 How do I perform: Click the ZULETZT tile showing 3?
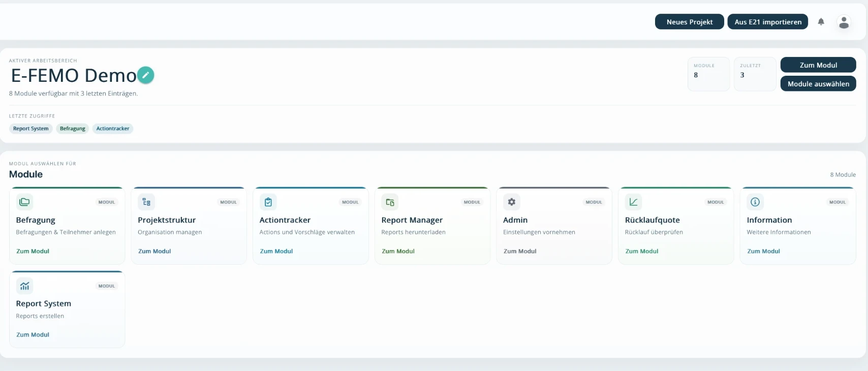coord(755,74)
